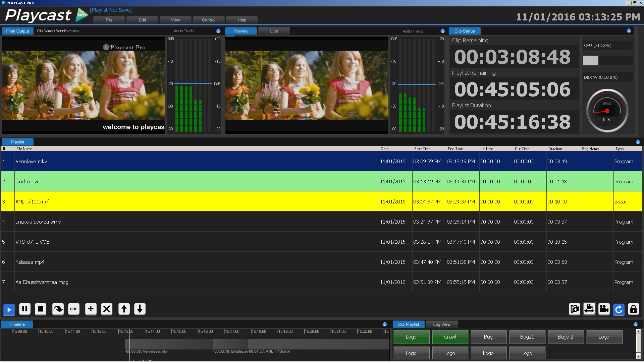The width and height of the screenshot is (644, 362).
Task: Start playback with the blue Play button
Action: (9, 309)
